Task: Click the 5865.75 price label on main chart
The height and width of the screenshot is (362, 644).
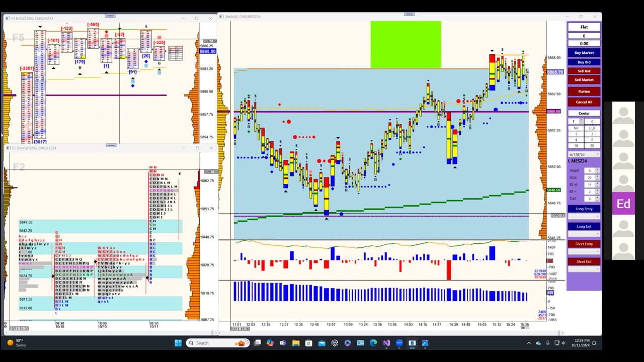Action: click(555, 72)
